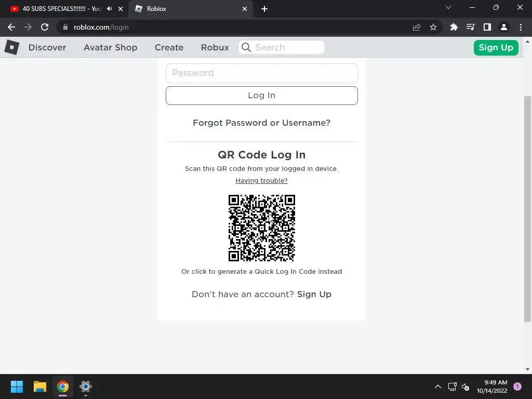Click the green Sign Up button

click(x=496, y=47)
